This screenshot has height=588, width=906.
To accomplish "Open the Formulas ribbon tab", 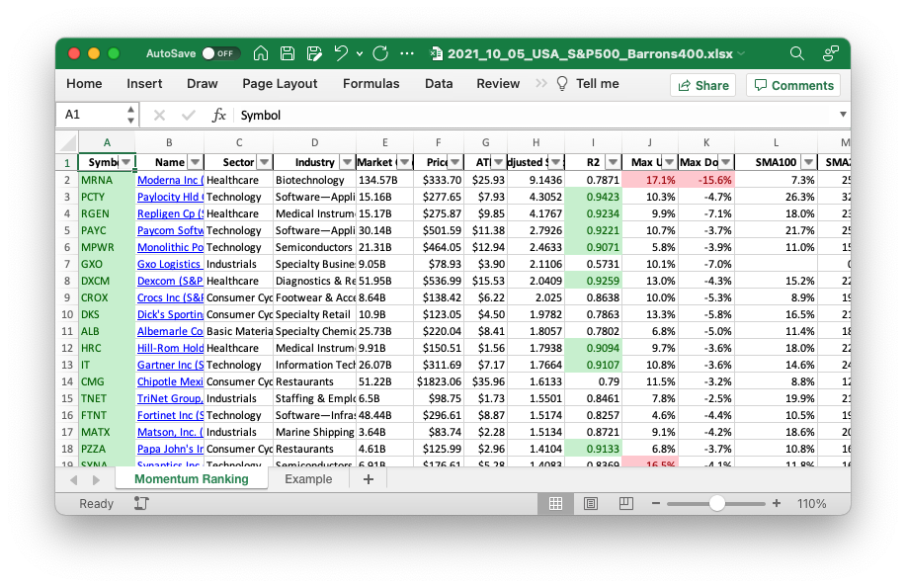I will click(371, 84).
